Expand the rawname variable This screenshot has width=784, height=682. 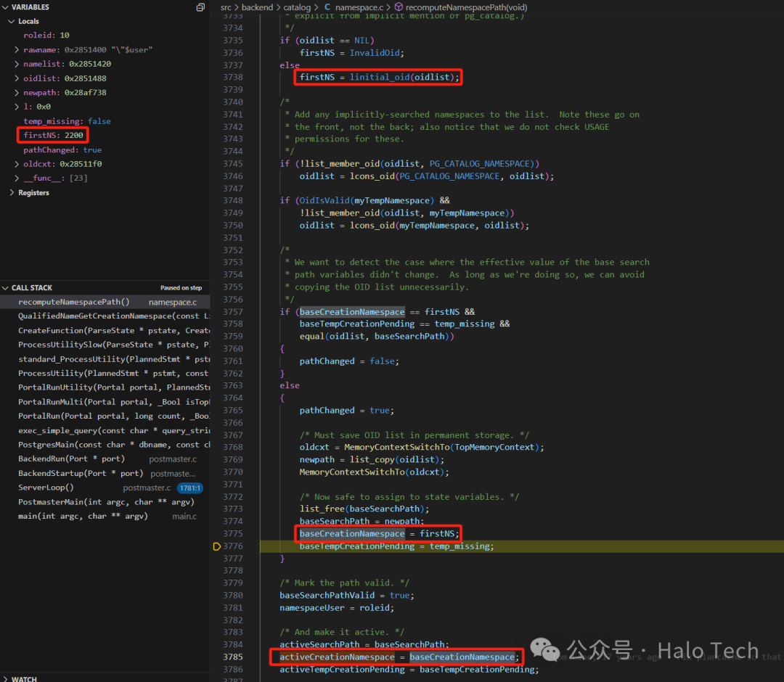(17, 50)
